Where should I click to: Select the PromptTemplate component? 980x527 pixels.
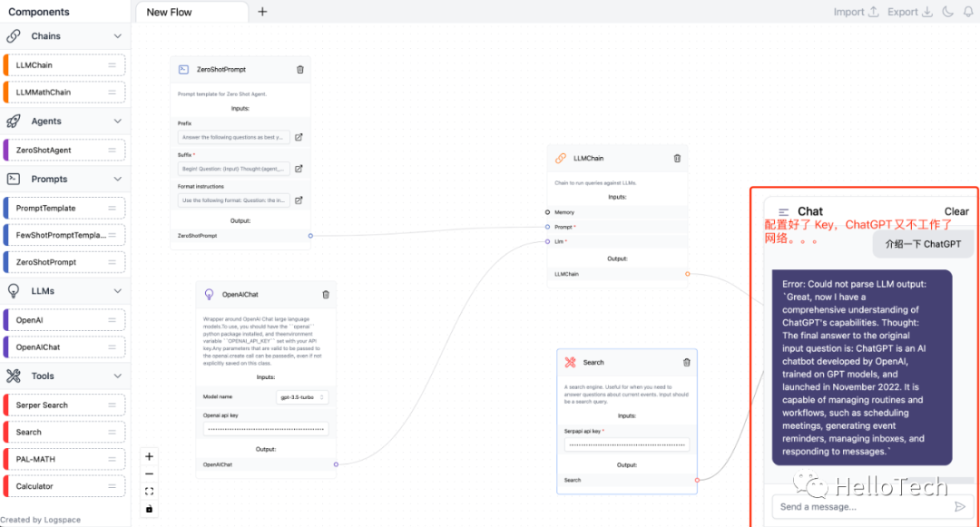[65, 208]
